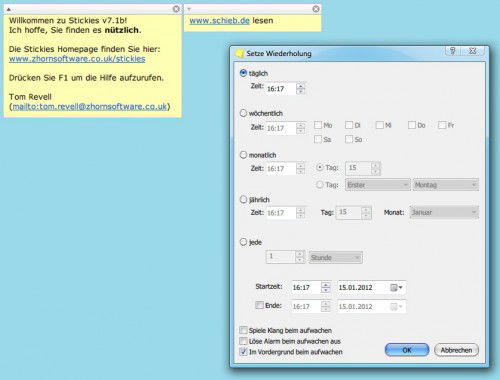Click the jährlich Tag 15 spinner
500x380 pixels.
[366, 213]
